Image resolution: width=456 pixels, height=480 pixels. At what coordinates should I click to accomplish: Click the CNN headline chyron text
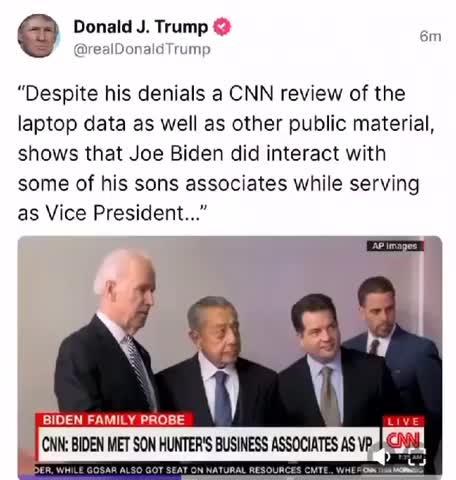207,444
